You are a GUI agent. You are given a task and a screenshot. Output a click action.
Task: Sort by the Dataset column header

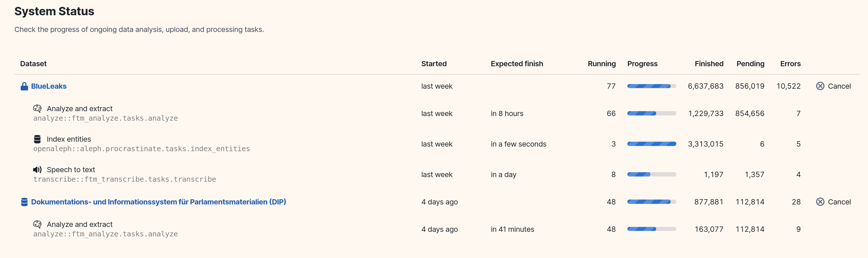[x=33, y=63]
